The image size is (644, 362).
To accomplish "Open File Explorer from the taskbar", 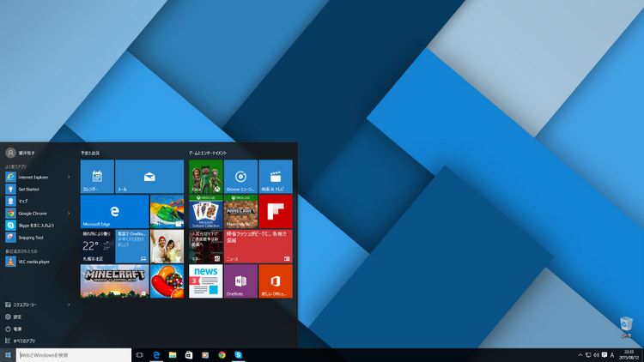I will pos(173,355).
